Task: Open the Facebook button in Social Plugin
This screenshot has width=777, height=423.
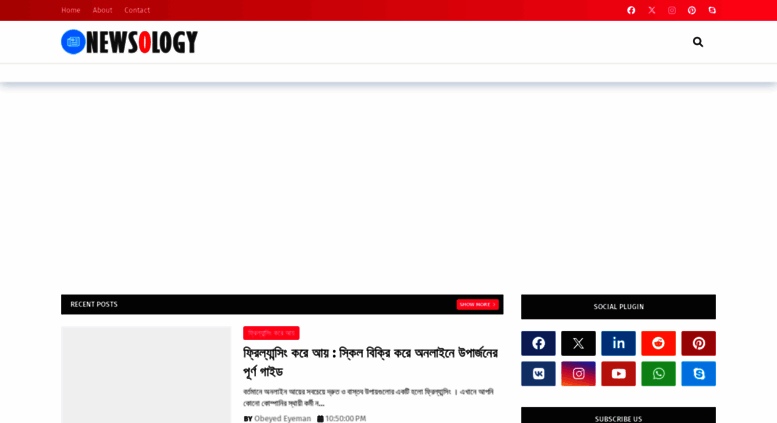Action: [x=538, y=343]
